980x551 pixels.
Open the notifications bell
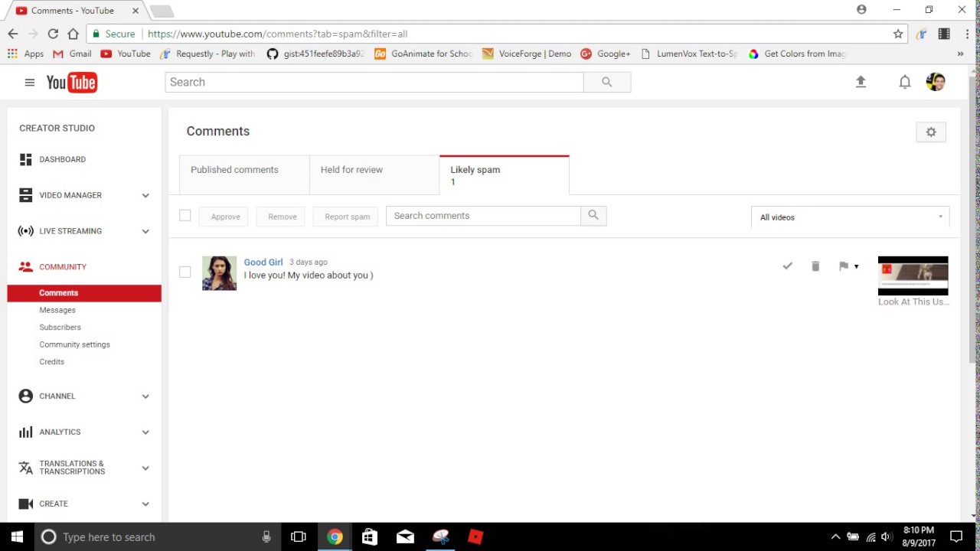pyautogui.click(x=905, y=82)
